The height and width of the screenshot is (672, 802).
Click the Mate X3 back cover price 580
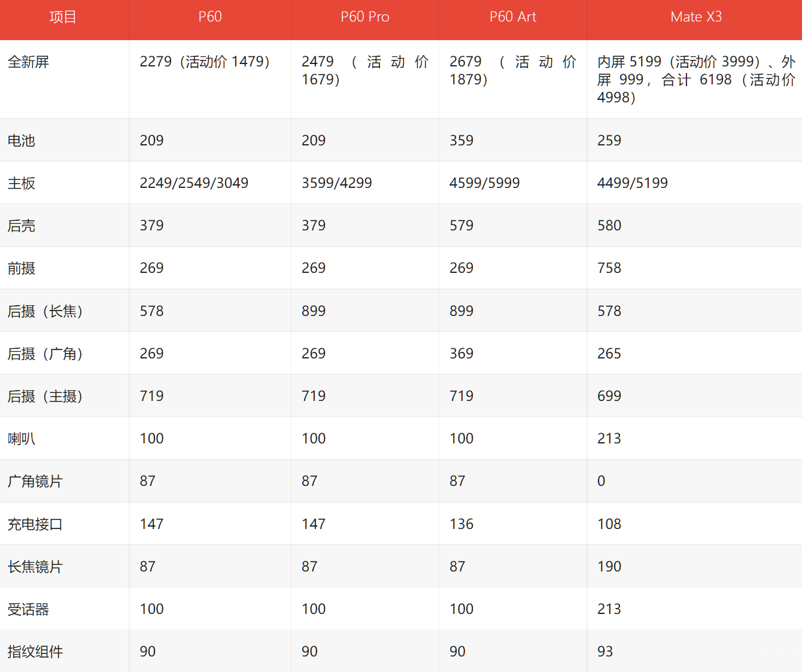tap(609, 226)
